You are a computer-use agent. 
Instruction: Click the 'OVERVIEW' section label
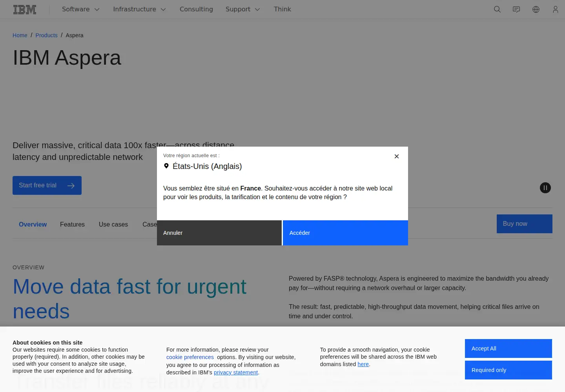tap(29, 267)
